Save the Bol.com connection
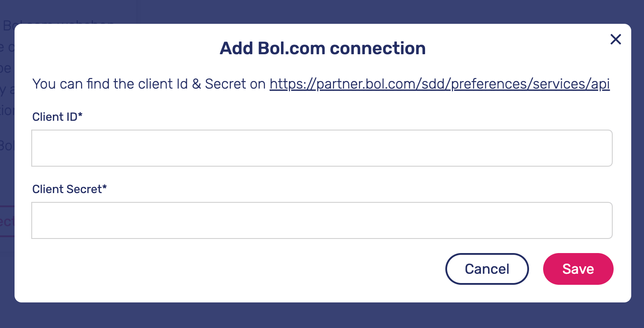 point(578,269)
